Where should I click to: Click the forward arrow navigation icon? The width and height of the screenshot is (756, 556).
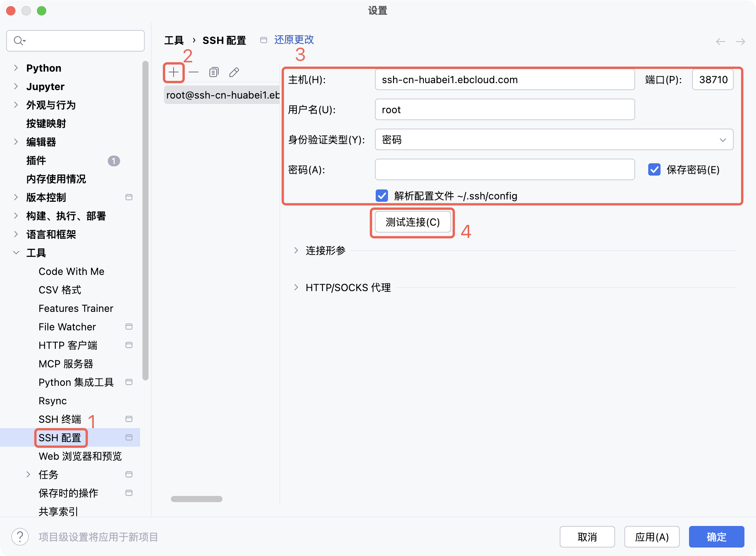740,42
